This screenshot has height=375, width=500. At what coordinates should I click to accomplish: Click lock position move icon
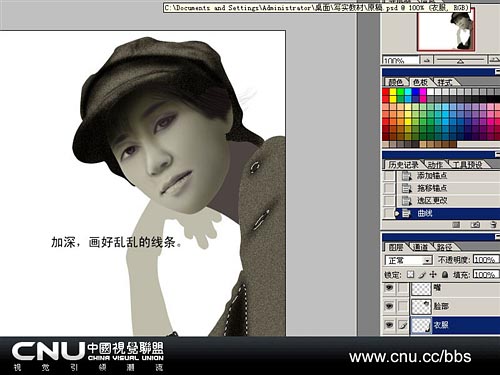(433, 275)
